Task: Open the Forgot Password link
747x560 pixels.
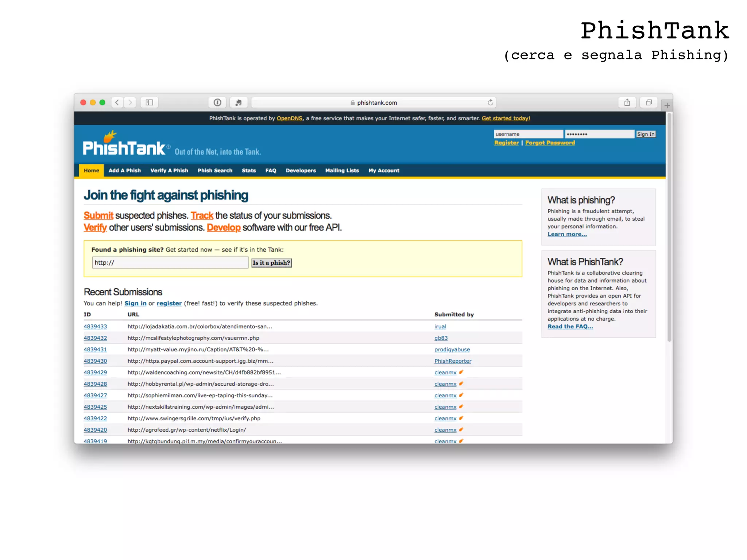Action: point(550,143)
